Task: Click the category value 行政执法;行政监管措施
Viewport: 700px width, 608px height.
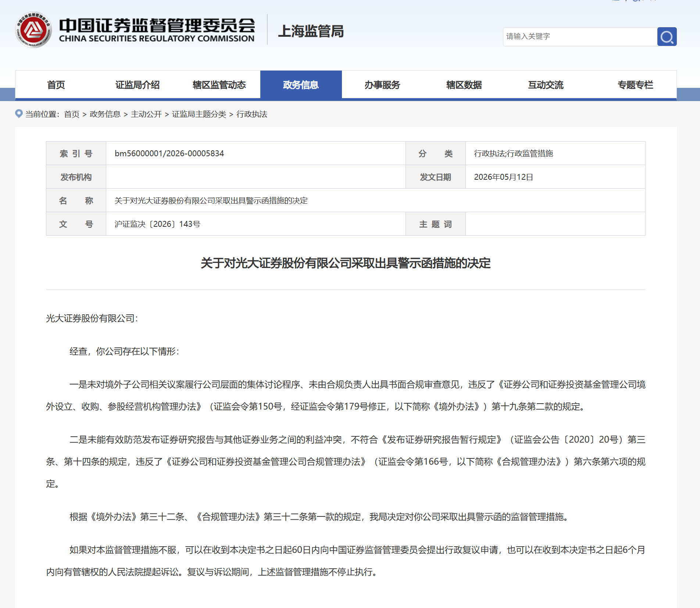Action: pos(514,153)
